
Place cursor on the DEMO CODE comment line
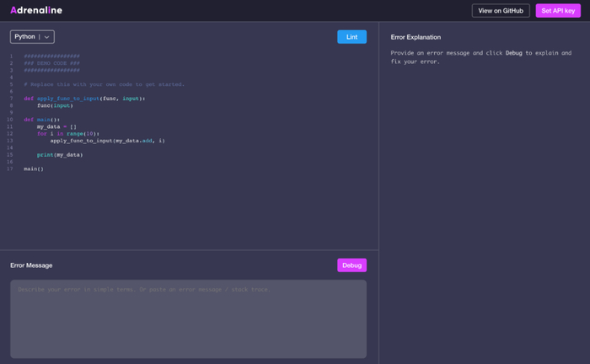coord(52,63)
